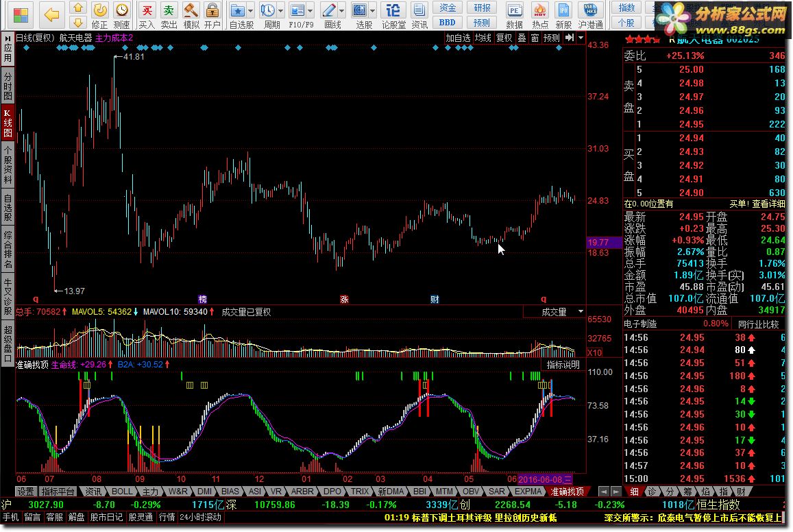Toggle the 窗 window layout option
The width and height of the screenshot is (793, 532).
click(x=535, y=38)
